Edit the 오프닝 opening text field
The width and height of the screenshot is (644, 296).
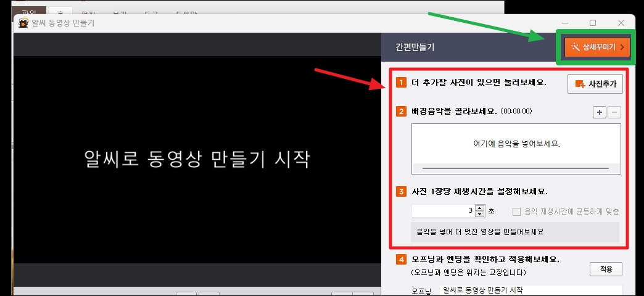tap(530, 290)
